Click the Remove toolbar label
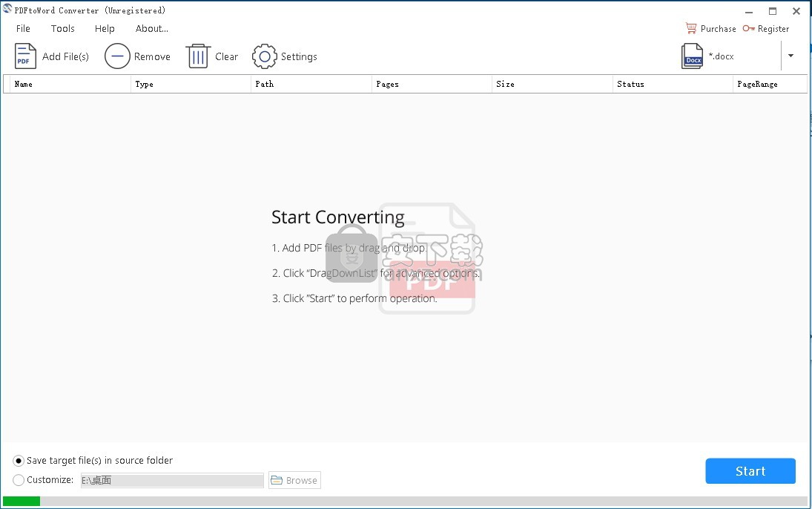Viewport: 812px width, 509px height. click(152, 56)
